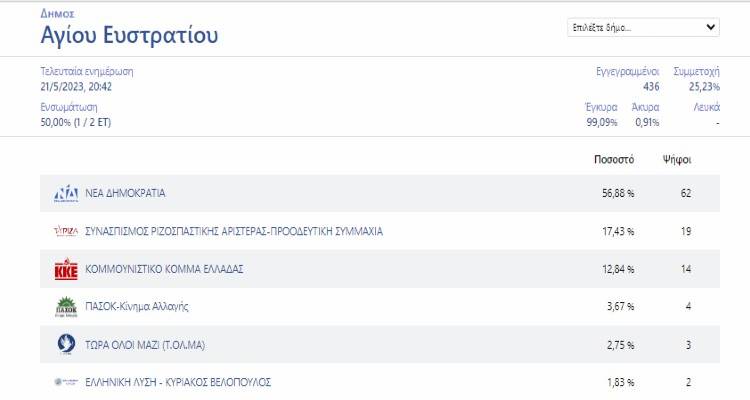Click the Ποσοστό column header
The image size is (750, 400).
(x=614, y=159)
